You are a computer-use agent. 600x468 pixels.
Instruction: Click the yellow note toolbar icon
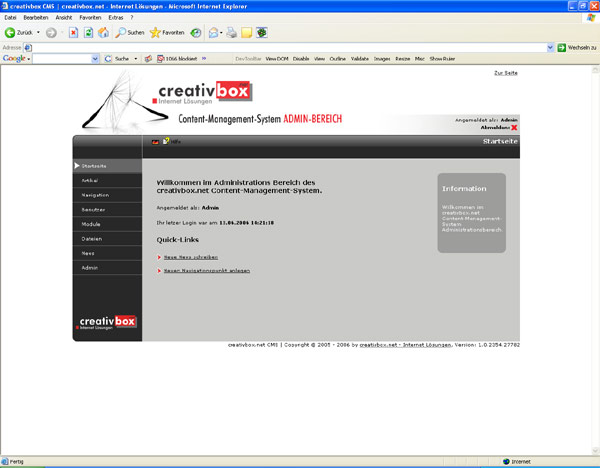(x=246, y=33)
